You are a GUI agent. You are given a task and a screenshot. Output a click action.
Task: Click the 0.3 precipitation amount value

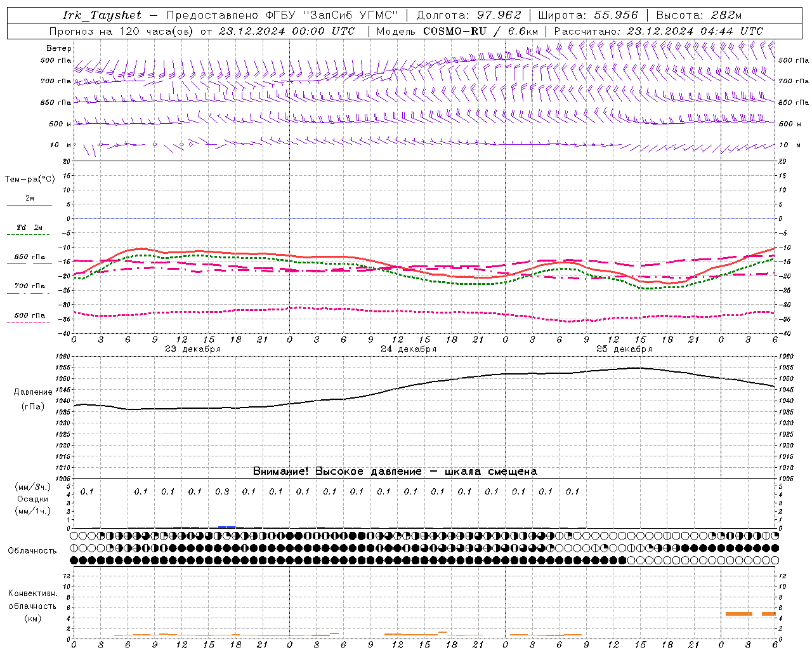click(x=222, y=491)
